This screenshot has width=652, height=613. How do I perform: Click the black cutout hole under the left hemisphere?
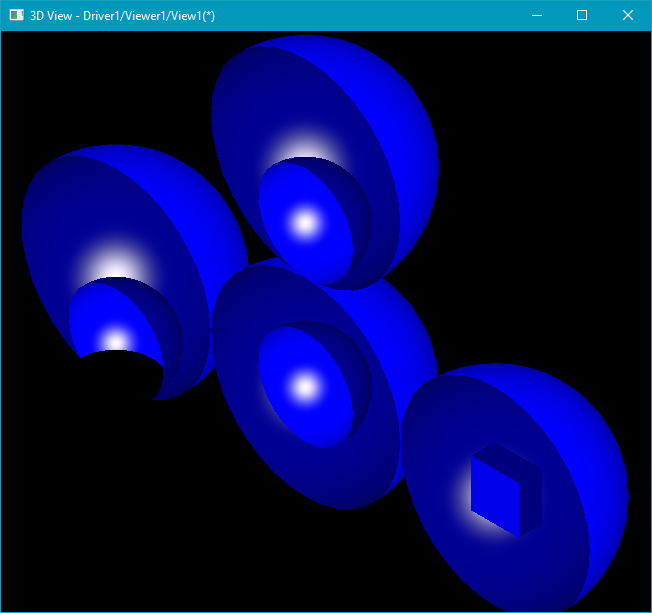120,375
